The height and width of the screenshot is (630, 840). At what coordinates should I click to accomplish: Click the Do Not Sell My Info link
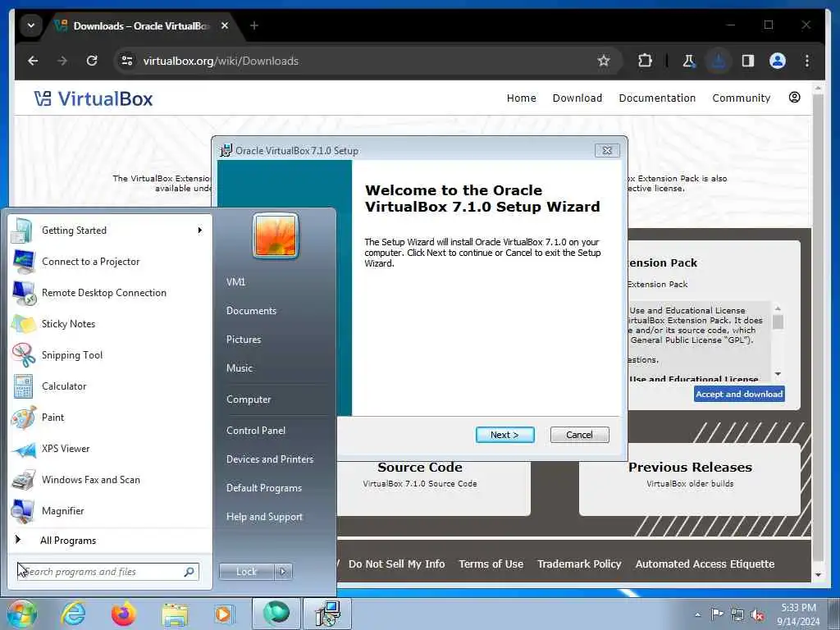[396, 564]
